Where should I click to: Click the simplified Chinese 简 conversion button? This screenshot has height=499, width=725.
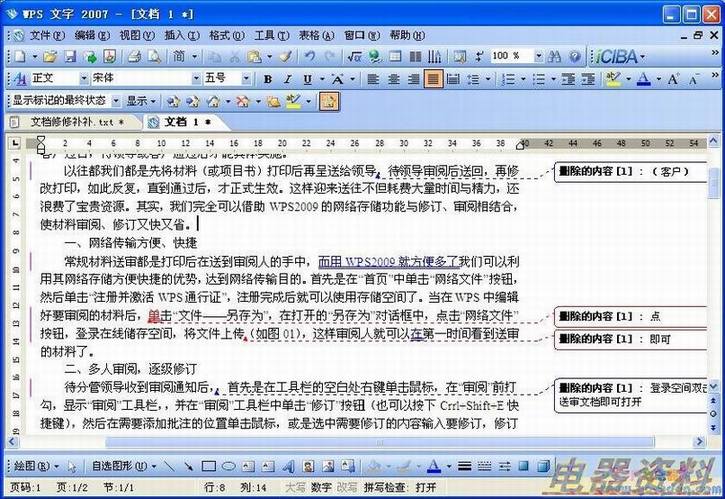179,57
